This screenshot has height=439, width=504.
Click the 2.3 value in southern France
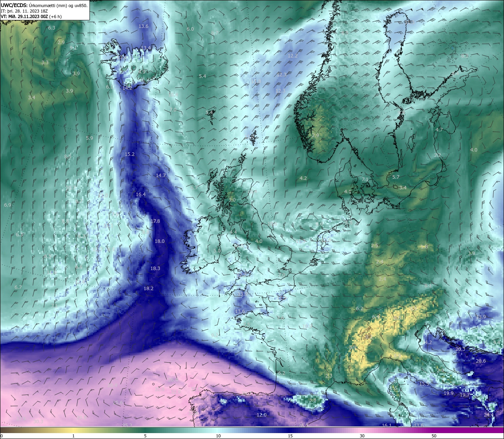coord(329,376)
